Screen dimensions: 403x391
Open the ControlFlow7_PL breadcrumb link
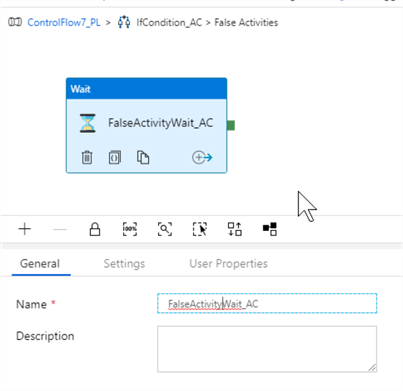(64, 22)
